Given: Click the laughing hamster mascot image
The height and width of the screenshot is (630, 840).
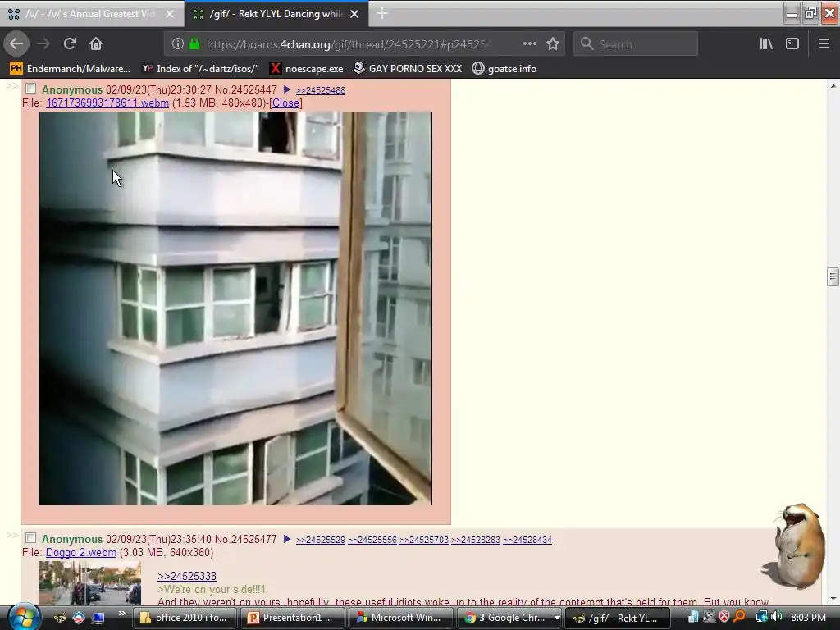Looking at the screenshot, I should point(795,546).
